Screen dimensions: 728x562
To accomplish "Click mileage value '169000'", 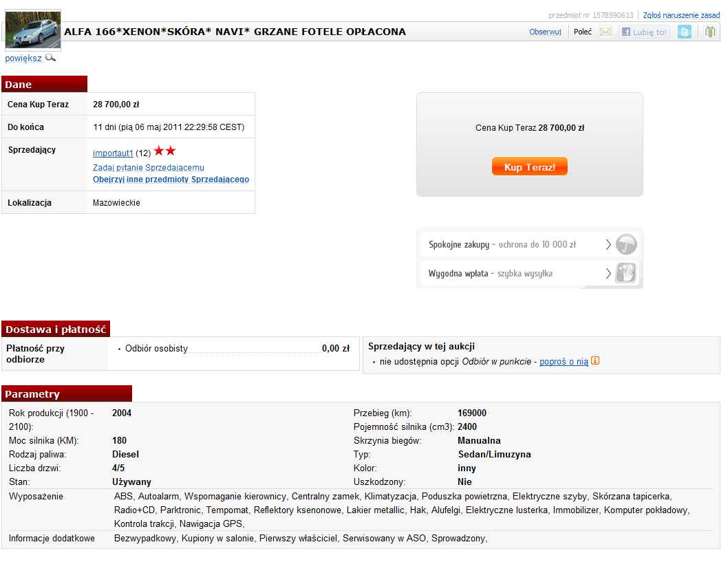I will [472, 413].
